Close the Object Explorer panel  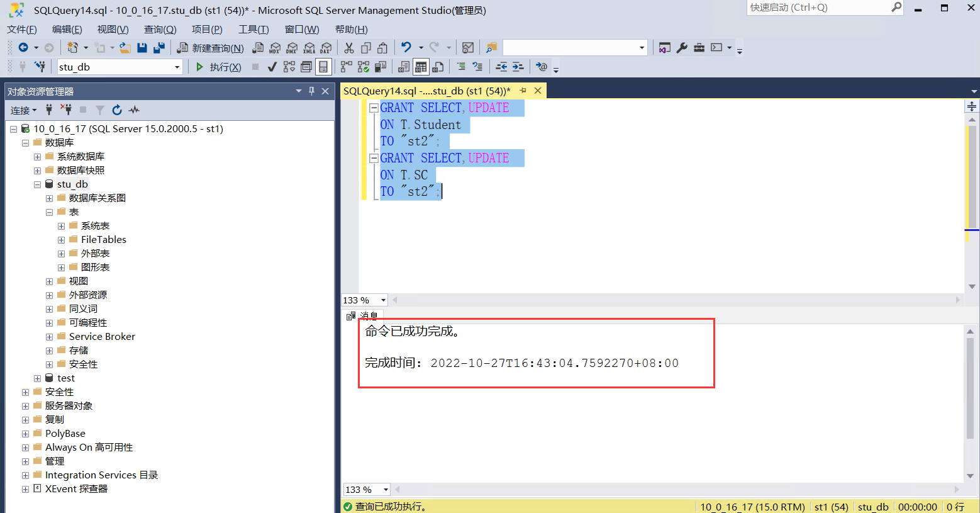pyautogui.click(x=325, y=91)
